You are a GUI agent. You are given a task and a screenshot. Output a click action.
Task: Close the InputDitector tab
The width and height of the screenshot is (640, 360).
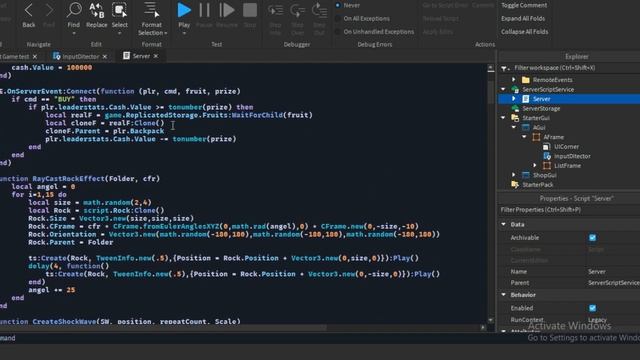(105, 56)
